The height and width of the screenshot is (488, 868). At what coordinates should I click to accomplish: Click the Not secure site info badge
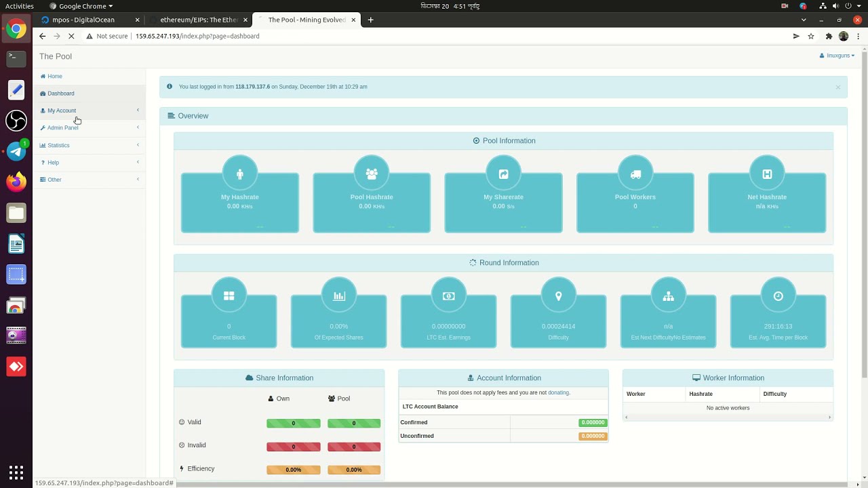[x=107, y=36]
